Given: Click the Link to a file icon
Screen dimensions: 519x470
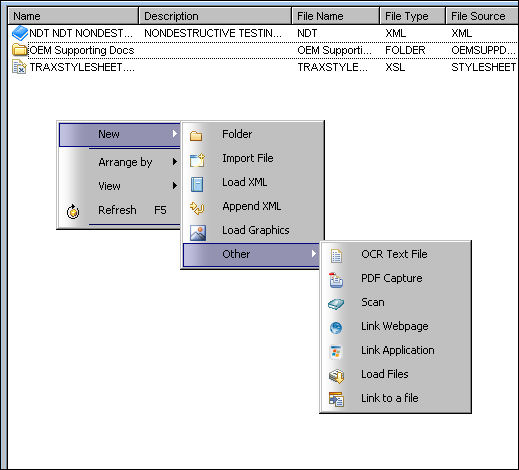Looking at the screenshot, I should point(336,400).
